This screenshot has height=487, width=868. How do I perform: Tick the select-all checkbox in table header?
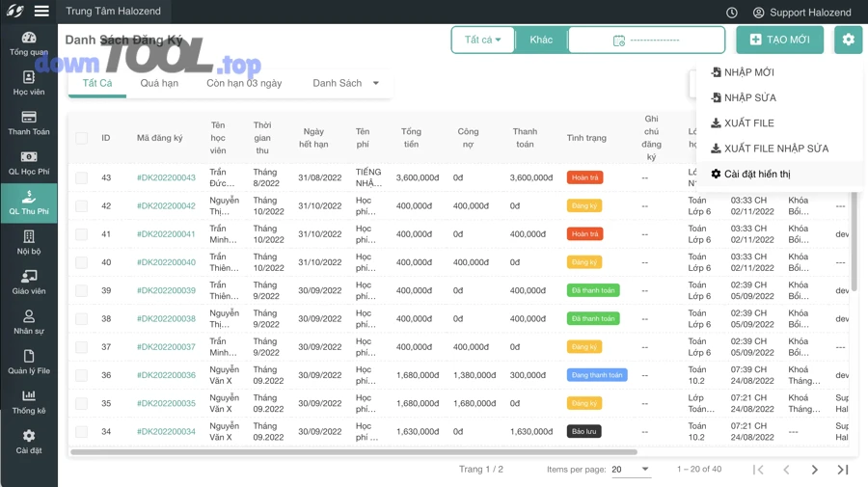(x=82, y=138)
